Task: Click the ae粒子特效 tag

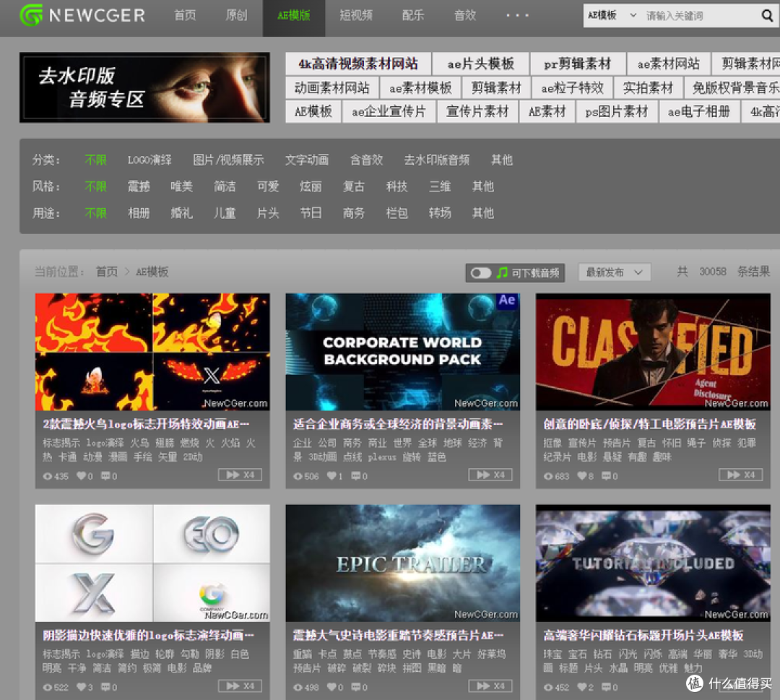Action: coord(572,88)
